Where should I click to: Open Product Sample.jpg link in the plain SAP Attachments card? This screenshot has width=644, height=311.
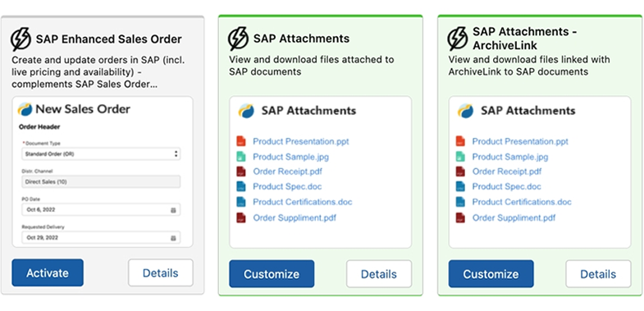tap(290, 157)
